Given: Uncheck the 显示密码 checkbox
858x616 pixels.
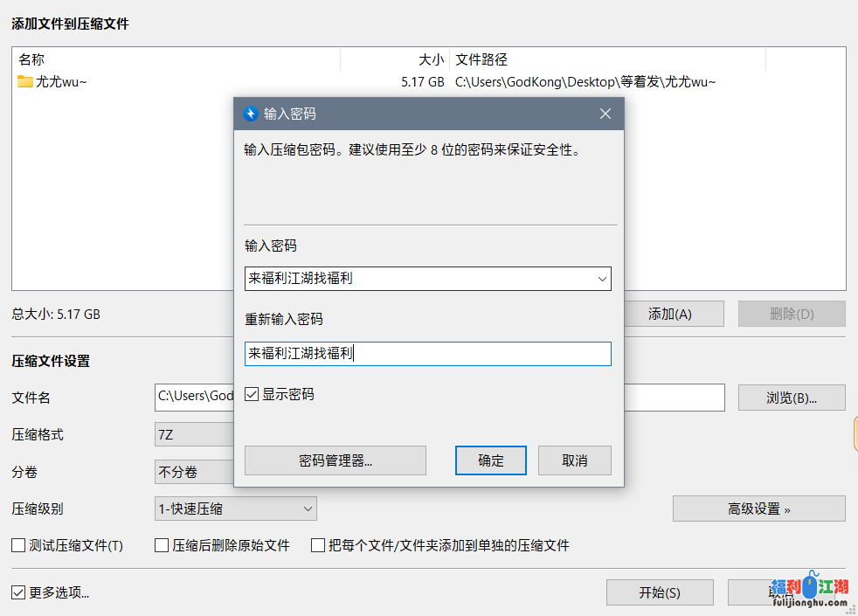Looking at the screenshot, I should click(251, 393).
